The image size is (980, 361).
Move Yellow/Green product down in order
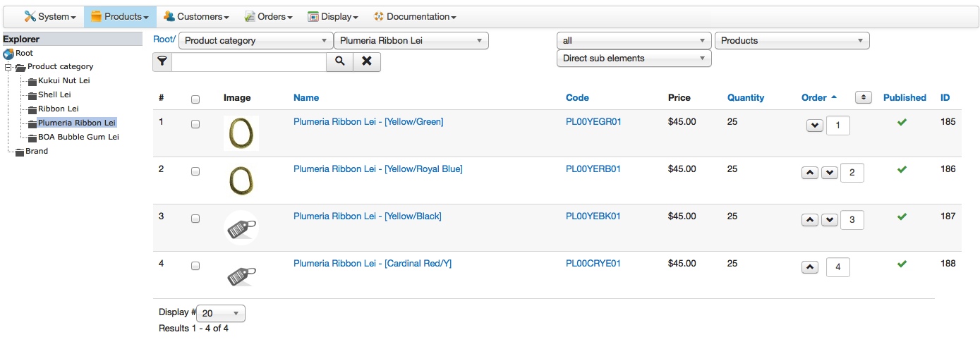click(x=814, y=126)
